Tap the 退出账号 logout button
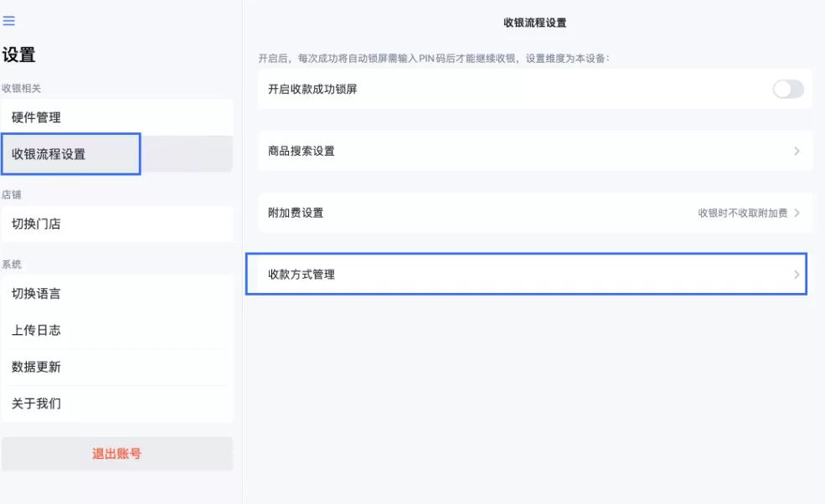Screen dimensions: 825x504 [x=117, y=453]
